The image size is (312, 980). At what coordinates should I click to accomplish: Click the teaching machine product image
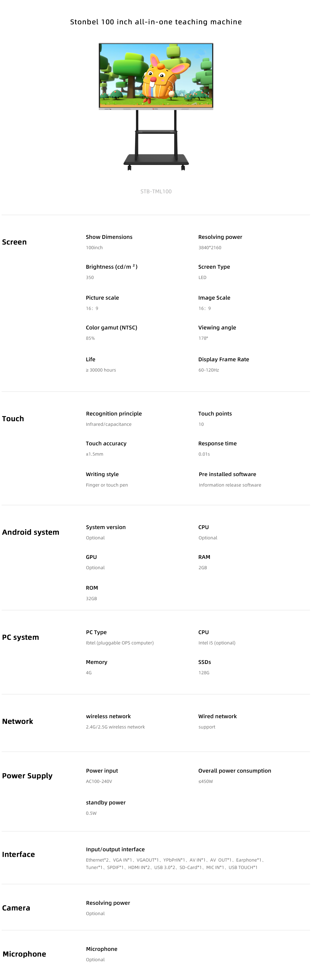(x=156, y=106)
